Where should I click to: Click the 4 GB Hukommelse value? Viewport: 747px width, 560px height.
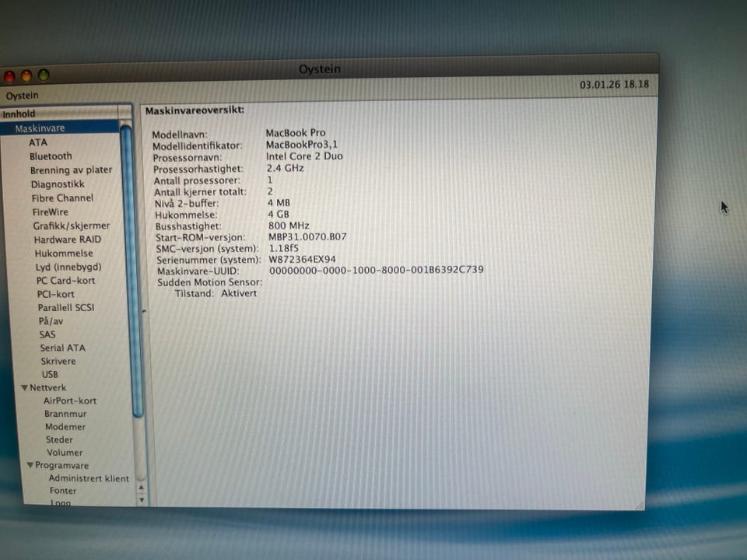(x=279, y=215)
